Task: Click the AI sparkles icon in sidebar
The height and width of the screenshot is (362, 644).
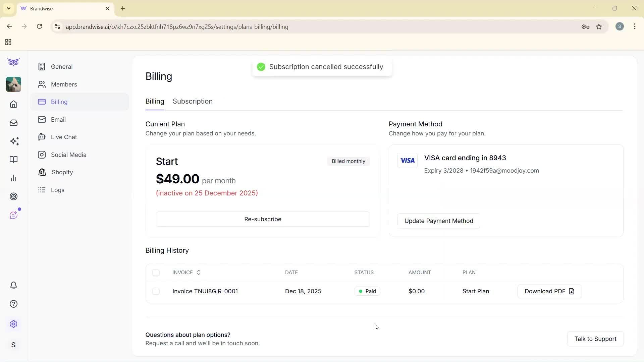Action: tap(14, 141)
